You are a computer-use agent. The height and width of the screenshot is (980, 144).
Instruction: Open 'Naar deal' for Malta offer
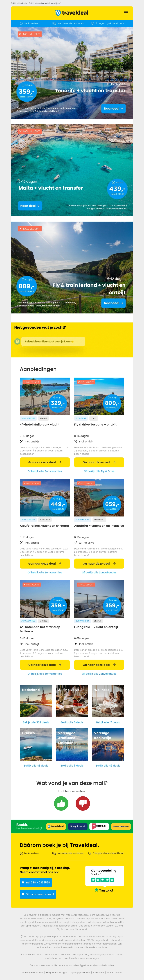coord(30,206)
